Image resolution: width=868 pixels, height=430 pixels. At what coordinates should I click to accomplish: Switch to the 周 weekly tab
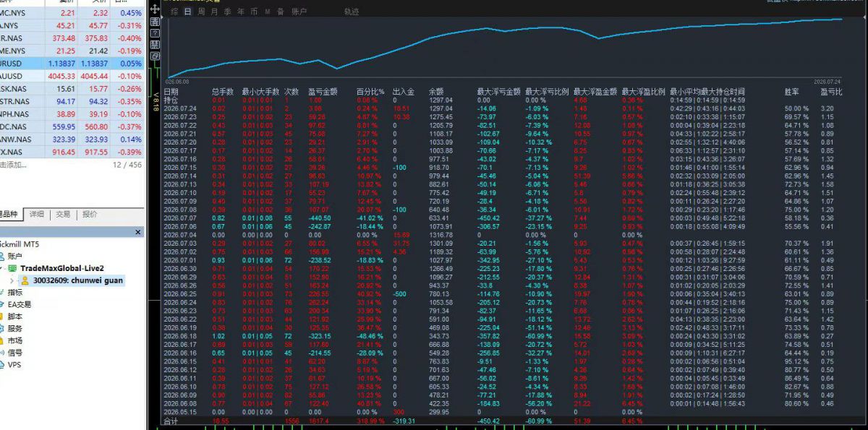[201, 12]
